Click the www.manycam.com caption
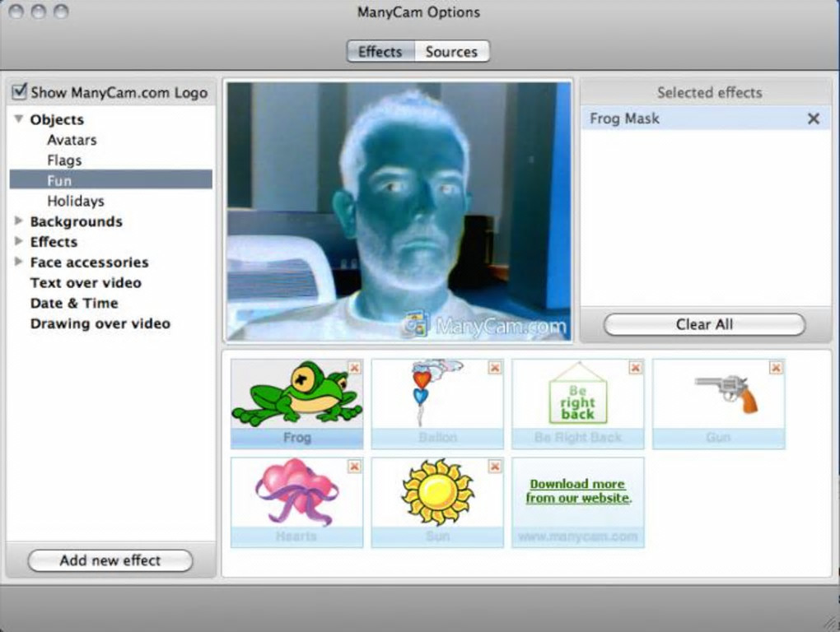Viewport: 840px width, 632px height. point(578,537)
